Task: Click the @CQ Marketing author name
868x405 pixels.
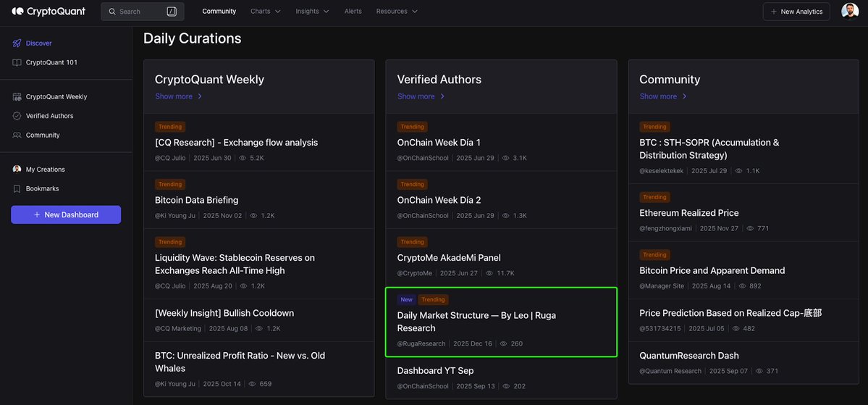Action: coord(178,328)
